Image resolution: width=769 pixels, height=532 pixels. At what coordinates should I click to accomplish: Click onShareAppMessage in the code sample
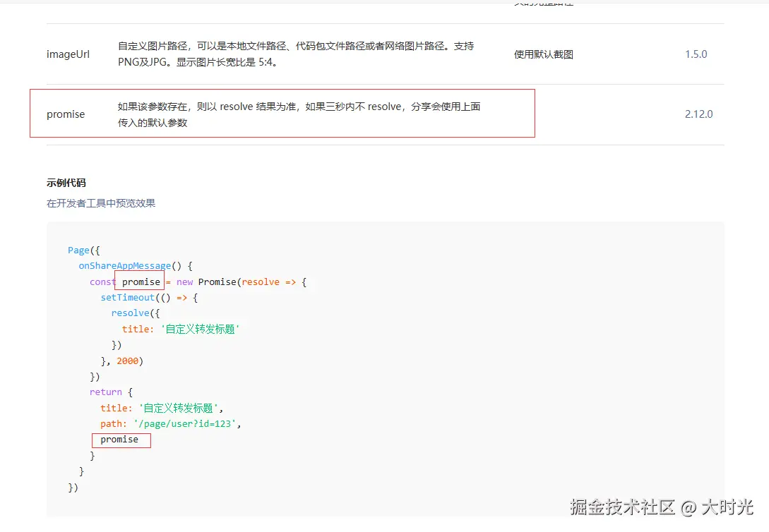[x=124, y=265]
